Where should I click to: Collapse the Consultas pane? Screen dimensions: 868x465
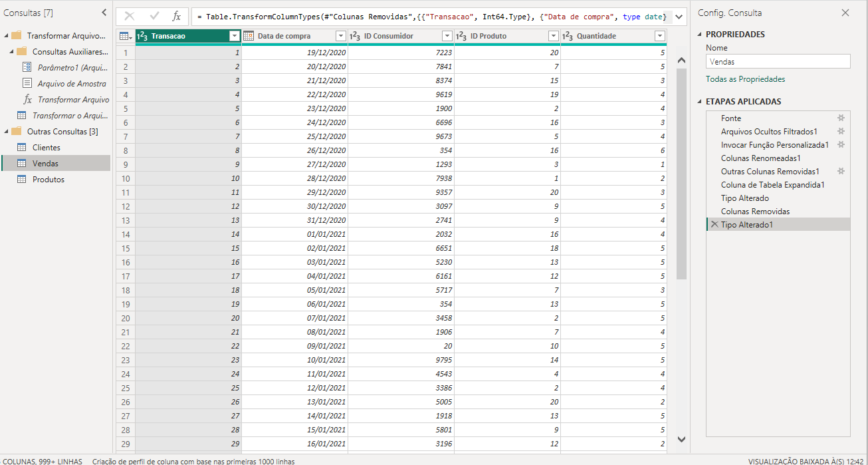coord(104,13)
